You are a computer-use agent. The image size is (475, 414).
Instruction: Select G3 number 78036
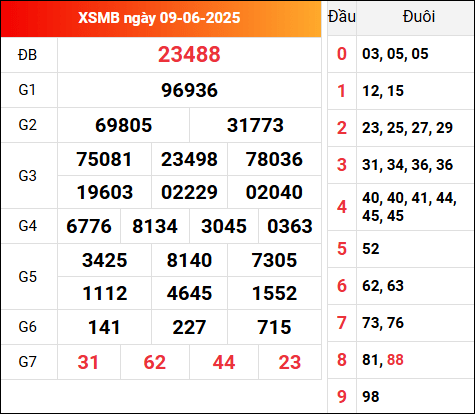pyautogui.click(x=274, y=159)
